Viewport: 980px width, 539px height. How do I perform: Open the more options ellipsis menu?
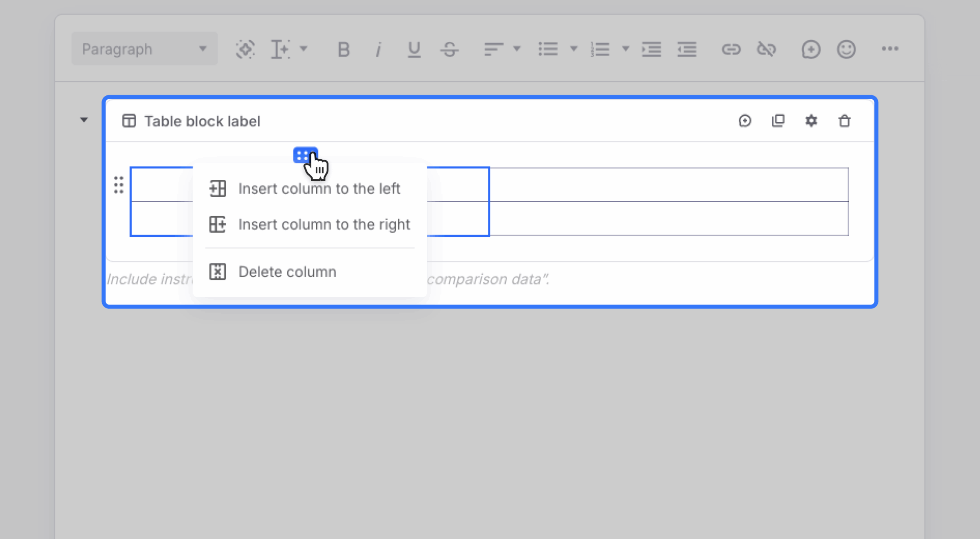tap(890, 49)
